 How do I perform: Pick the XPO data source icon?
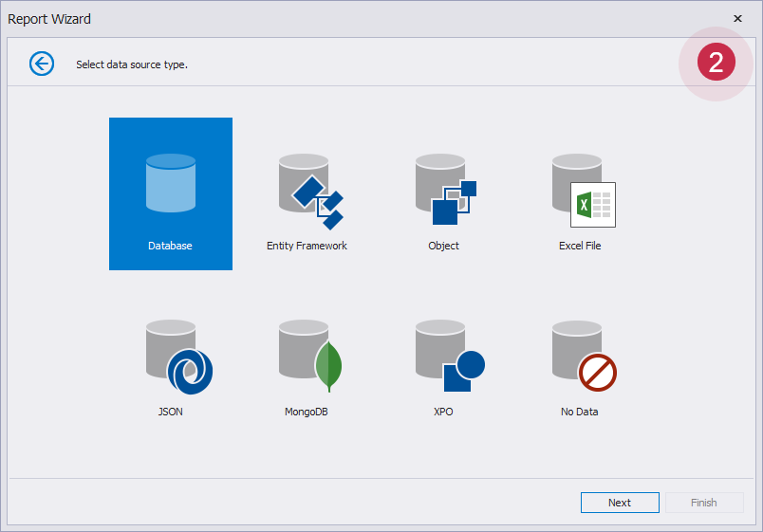[450, 356]
